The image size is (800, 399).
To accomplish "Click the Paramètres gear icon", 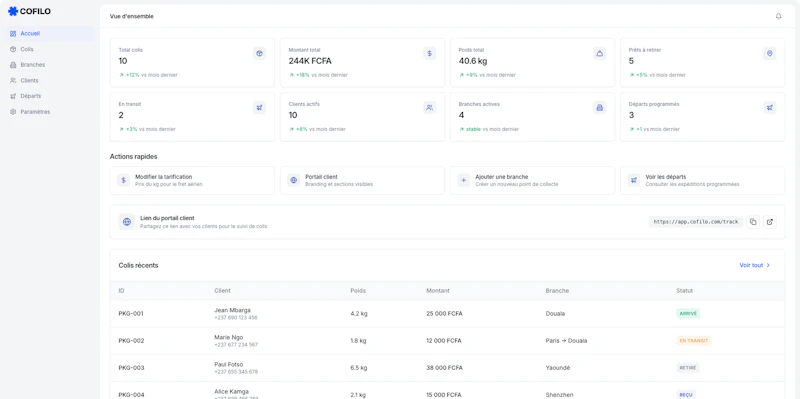I will pyautogui.click(x=13, y=112).
